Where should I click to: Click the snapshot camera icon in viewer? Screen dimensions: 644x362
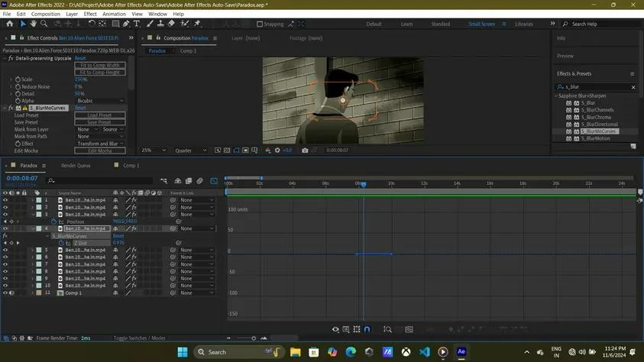305,150
